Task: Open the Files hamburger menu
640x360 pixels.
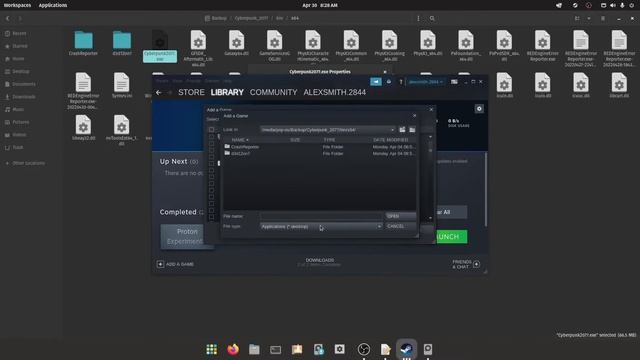Action: click(x=603, y=18)
